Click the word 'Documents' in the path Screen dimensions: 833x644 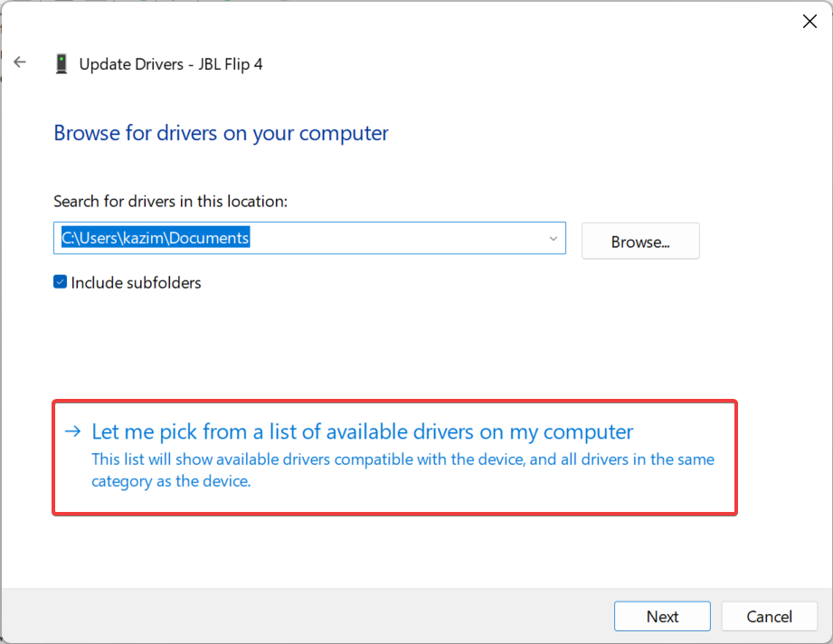213,239
